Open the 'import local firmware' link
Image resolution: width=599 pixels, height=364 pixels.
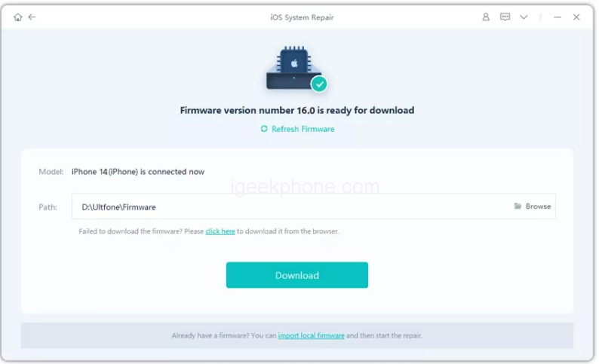(311, 335)
